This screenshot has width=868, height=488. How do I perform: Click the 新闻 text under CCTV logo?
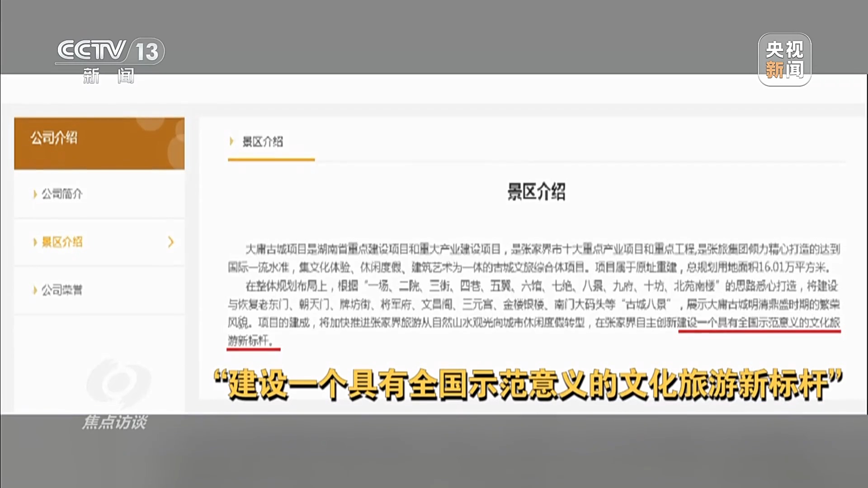coord(108,76)
